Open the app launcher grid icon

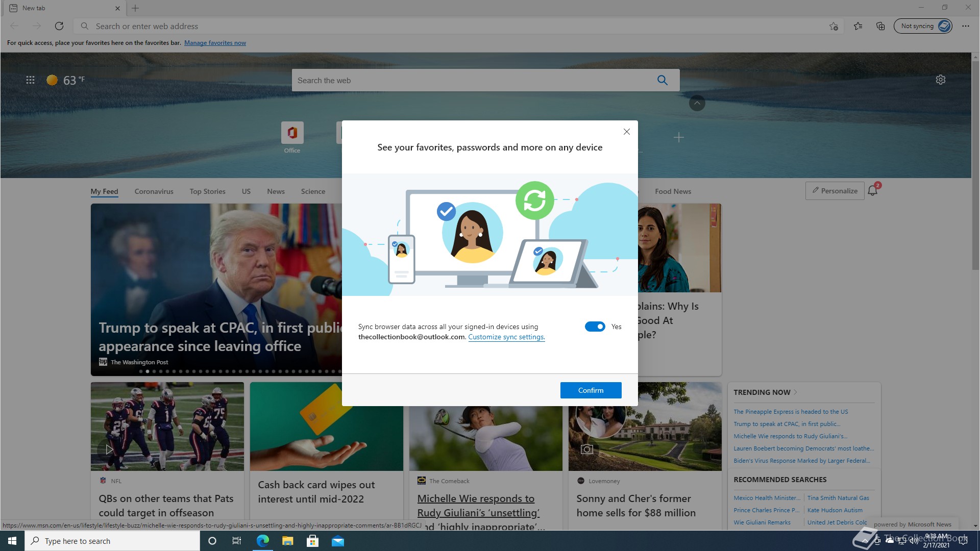[x=30, y=80]
